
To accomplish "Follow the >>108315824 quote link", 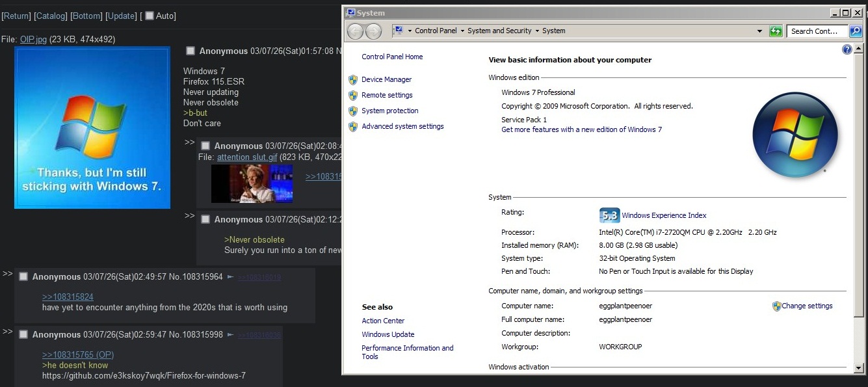I will pos(68,297).
